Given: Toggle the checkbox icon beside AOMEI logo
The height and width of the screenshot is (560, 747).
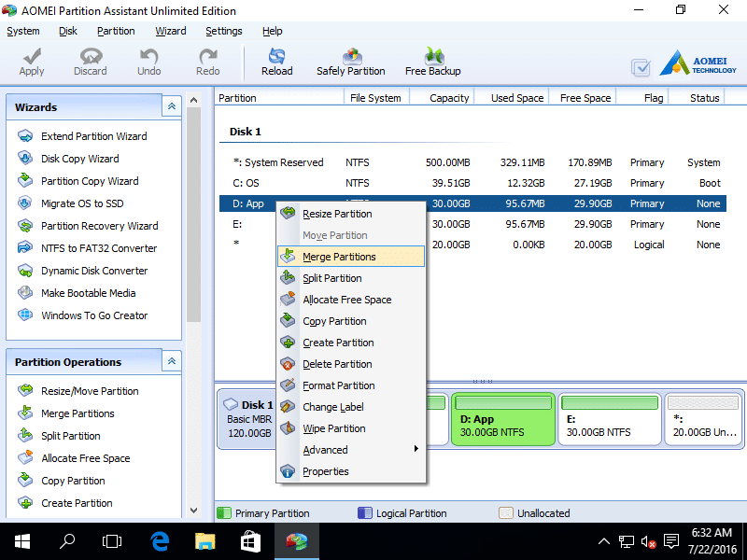Looking at the screenshot, I should [641, 67].
